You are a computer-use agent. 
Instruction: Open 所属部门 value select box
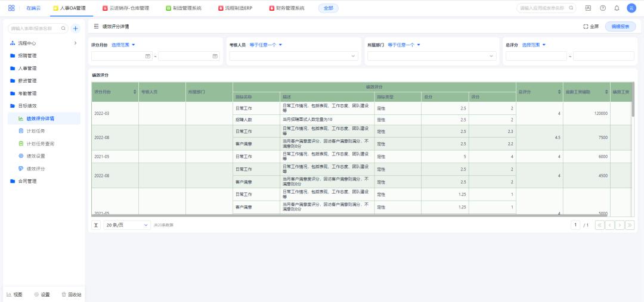tap(432, 56)
